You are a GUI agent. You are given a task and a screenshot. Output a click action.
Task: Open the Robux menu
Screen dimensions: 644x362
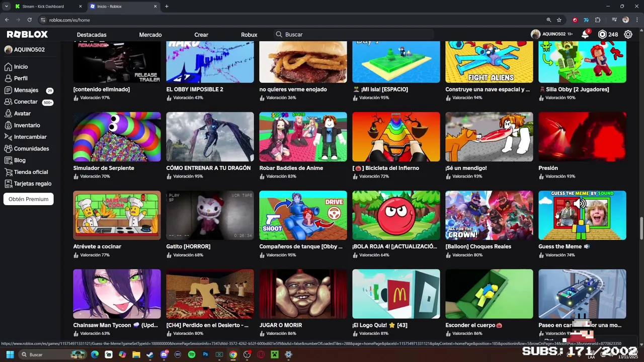click(x=249, y=35)
